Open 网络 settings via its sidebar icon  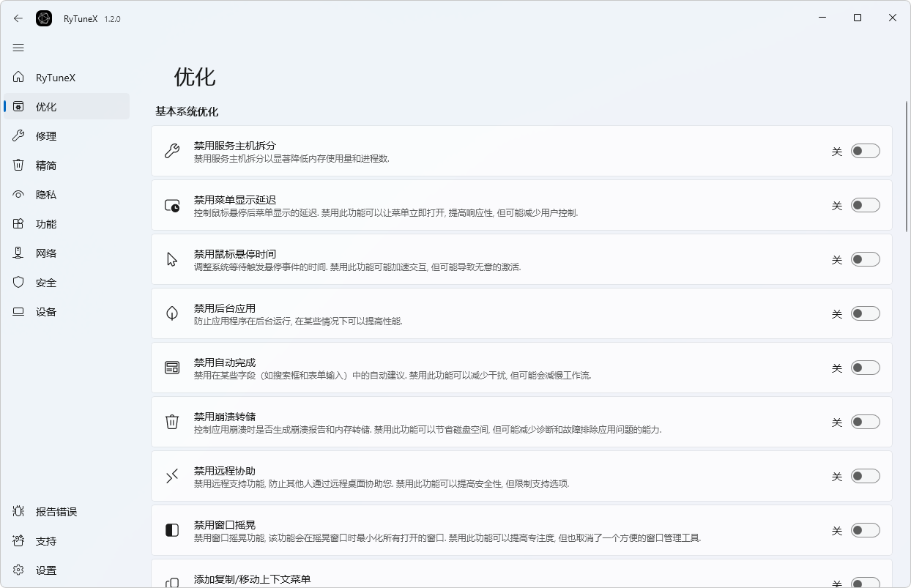[x=18, y=253]
